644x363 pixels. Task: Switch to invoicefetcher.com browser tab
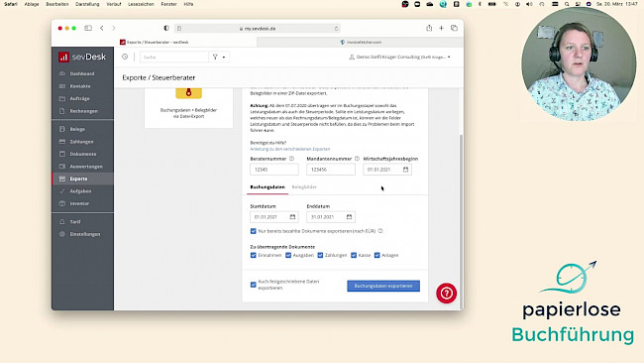coord(361,42)
